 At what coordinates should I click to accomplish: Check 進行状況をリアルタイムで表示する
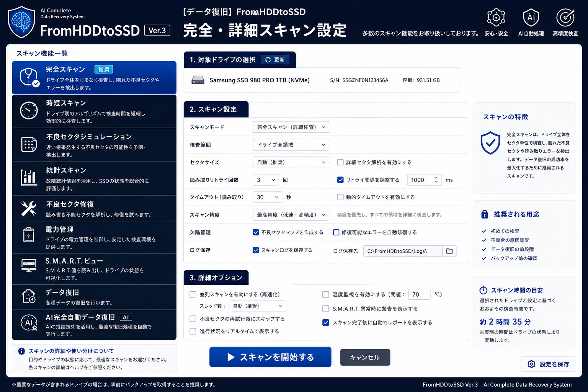pyautogui.click(x=193, y=331)
